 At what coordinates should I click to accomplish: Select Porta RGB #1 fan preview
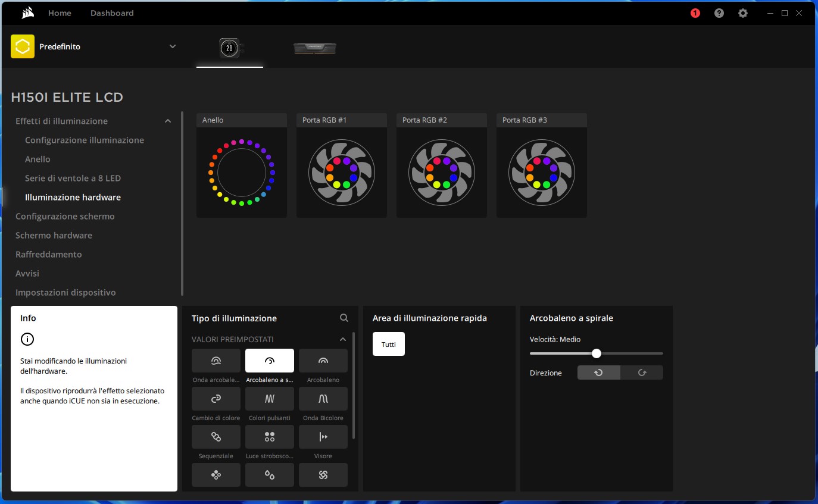[x=342, y=165]
